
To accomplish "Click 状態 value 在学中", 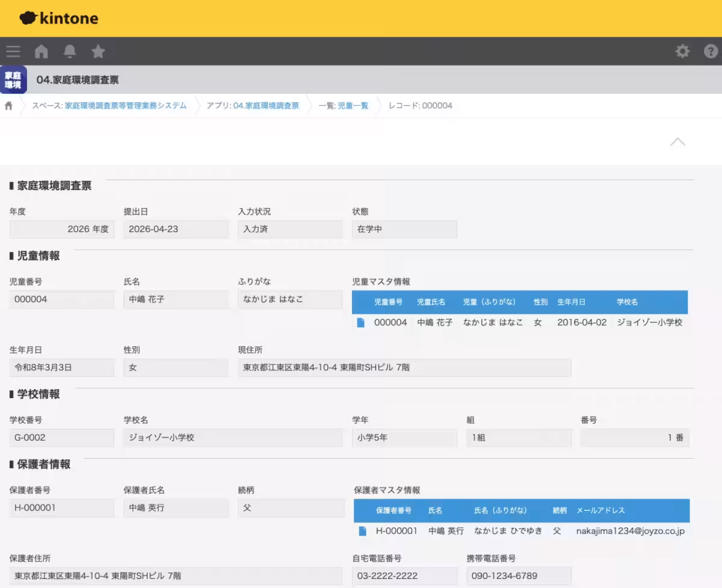I will [x=405, y=229].
